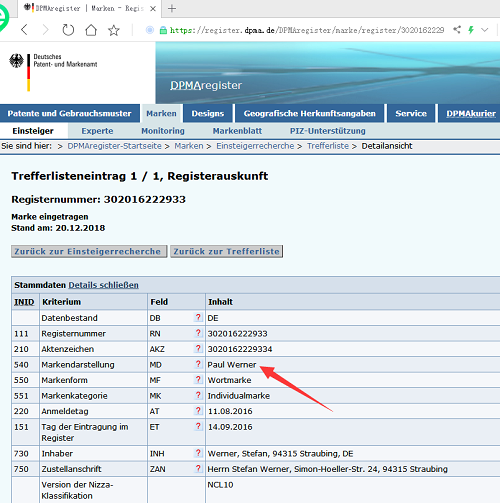
Task: Open the DPMAregister banner link
Action: click(206, 85)
